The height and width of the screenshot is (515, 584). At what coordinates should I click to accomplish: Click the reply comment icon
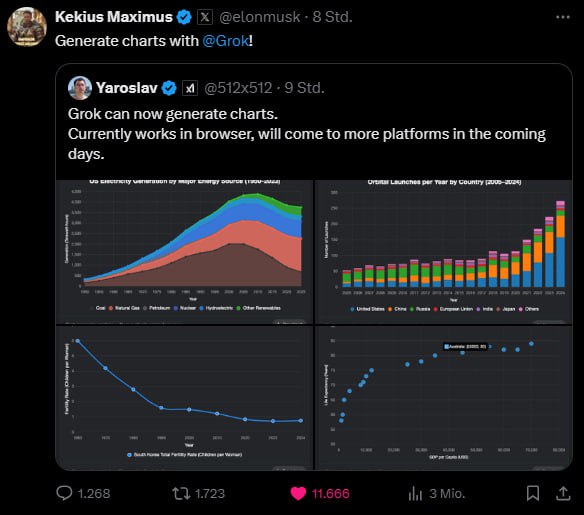tap(64, 493)
